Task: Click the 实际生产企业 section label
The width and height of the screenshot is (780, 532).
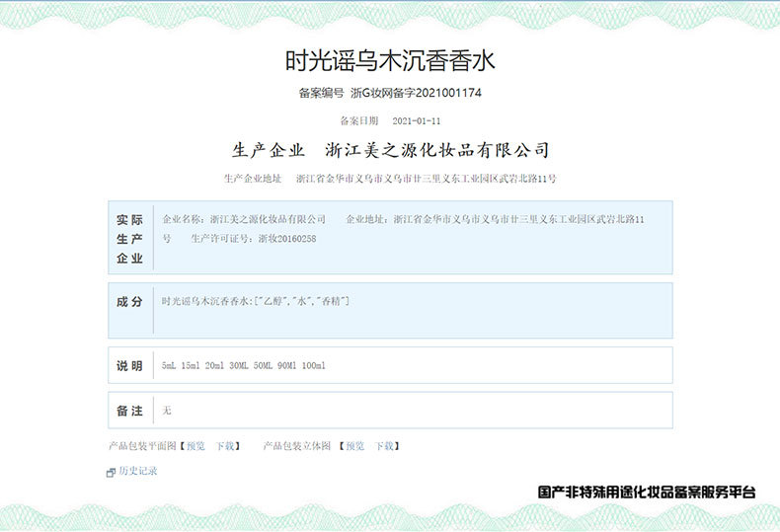Action: (129, 239)
